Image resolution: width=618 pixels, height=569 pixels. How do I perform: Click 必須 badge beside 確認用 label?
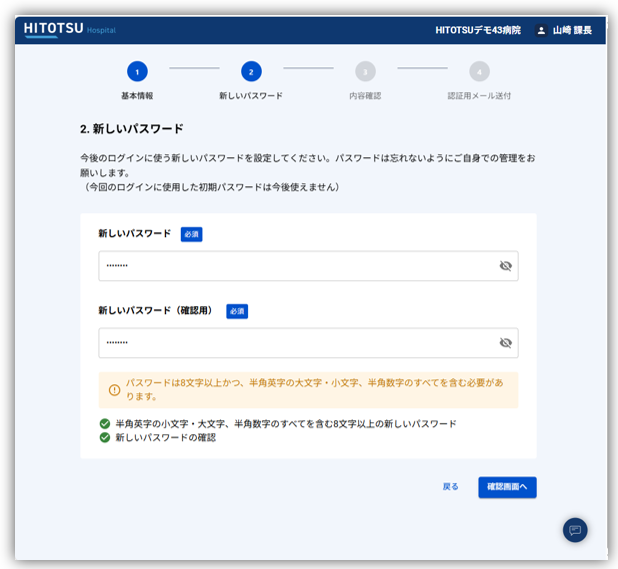pos(237,312)
